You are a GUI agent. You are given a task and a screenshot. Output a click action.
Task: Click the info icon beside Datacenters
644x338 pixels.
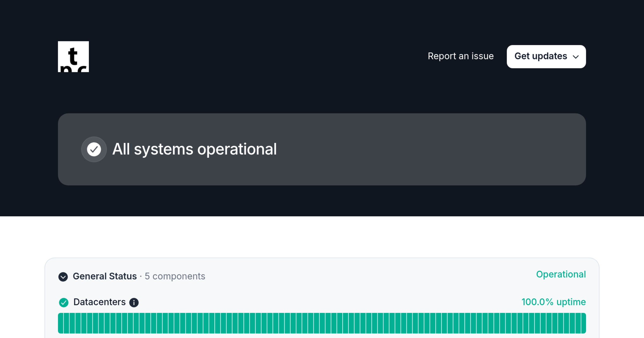click(x=134, y=303)
